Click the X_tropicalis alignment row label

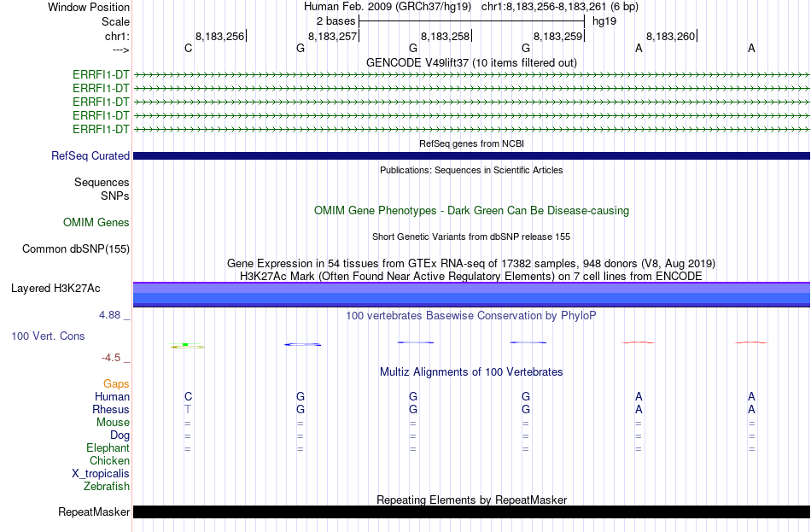tap(101, 474)
